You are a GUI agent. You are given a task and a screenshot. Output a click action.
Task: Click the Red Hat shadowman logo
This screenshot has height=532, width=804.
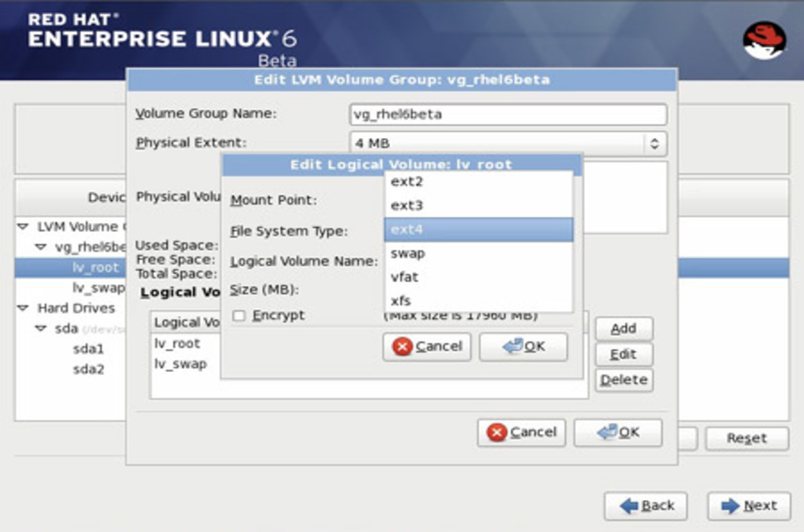coord(764,40)
